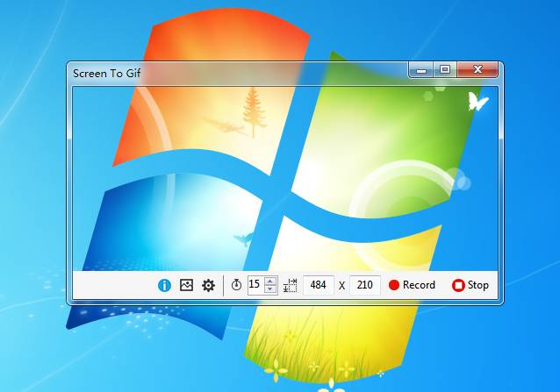
Task: Open the blue info icon
Action: [164, 285]
